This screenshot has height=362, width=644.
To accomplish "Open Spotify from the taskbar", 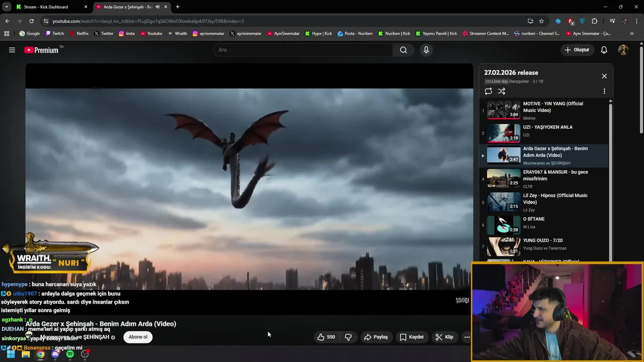I will tap(70, 354).
